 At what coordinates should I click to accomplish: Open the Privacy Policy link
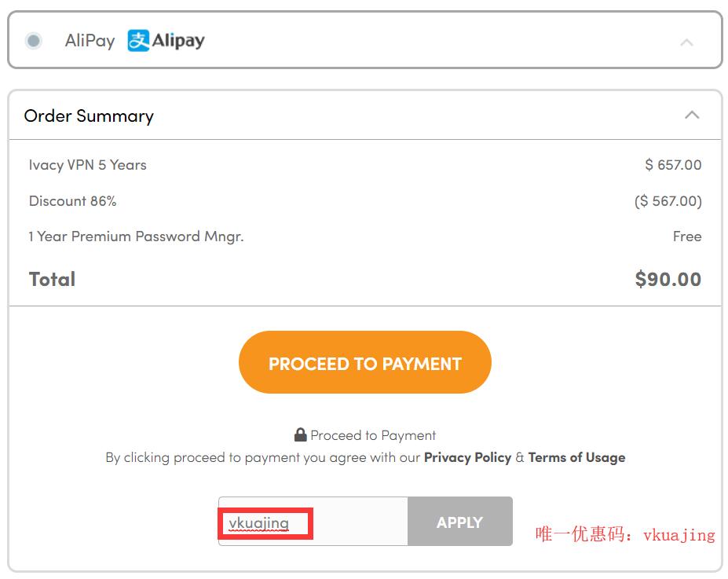point(467,457)
